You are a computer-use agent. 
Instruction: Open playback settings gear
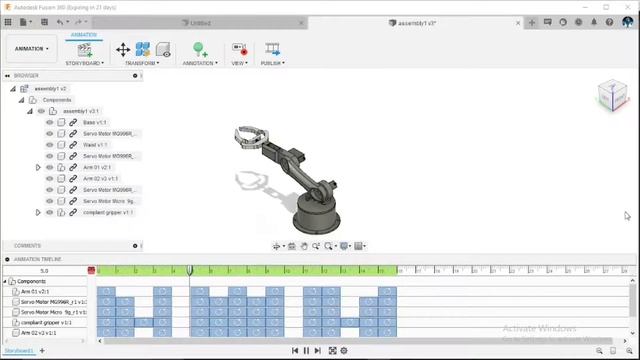[344, 351]
